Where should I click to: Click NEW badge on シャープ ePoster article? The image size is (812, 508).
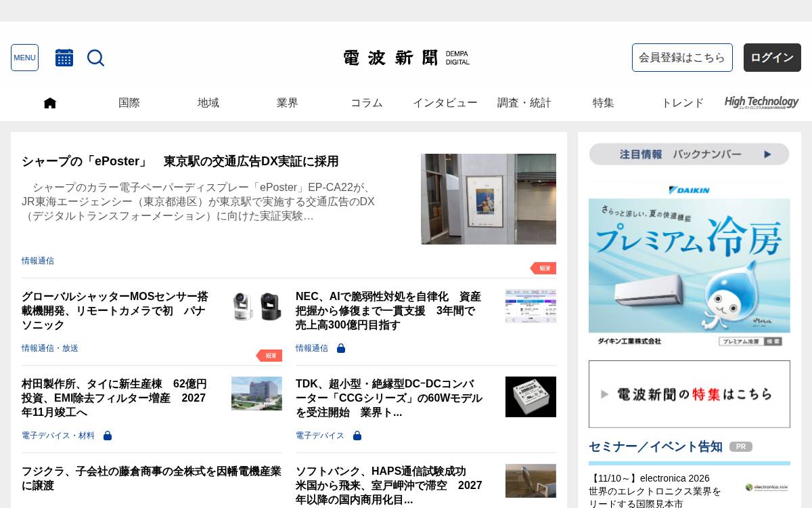(543, 268)
